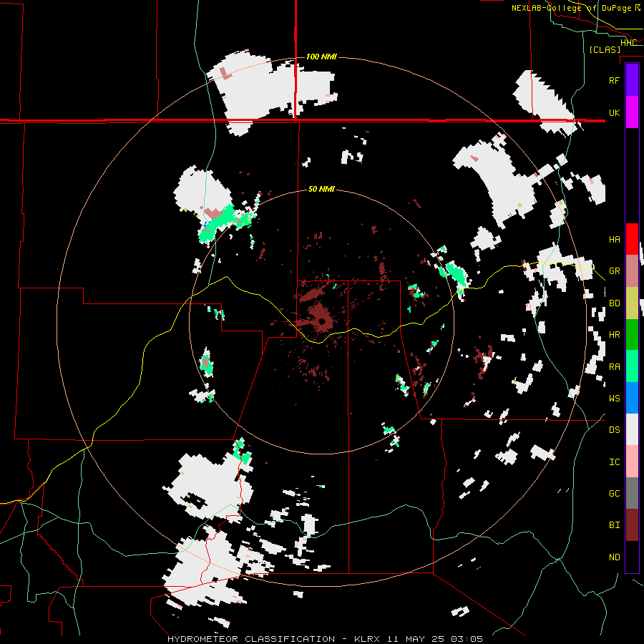
Task: Click the RA legend label
Action: coord(614,366)
